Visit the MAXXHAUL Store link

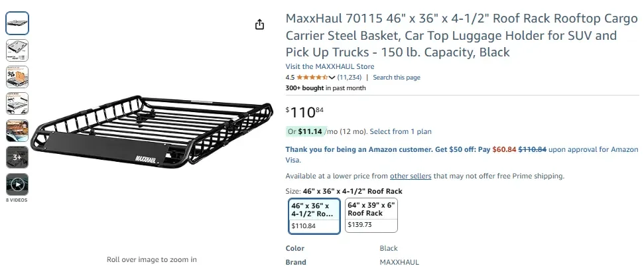330,66
